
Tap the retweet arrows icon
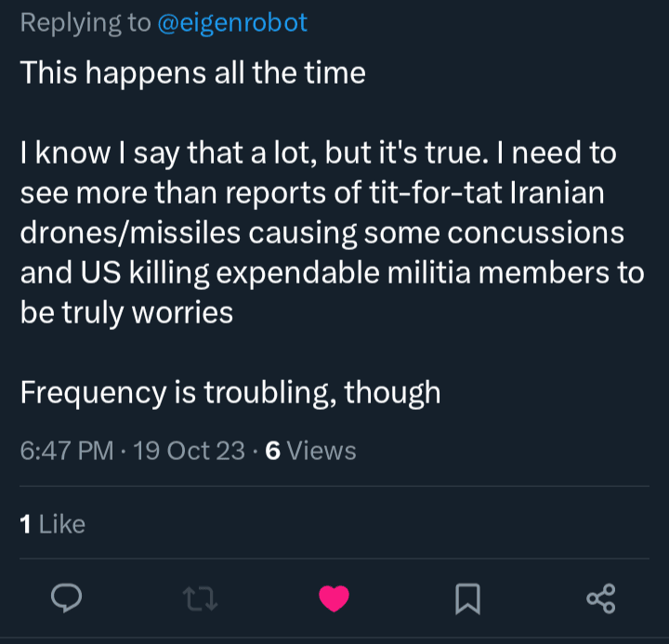(x=201, y=598)
